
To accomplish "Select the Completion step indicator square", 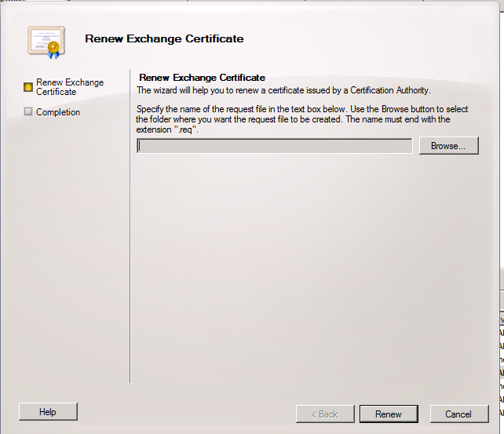I will pos(28,111).
